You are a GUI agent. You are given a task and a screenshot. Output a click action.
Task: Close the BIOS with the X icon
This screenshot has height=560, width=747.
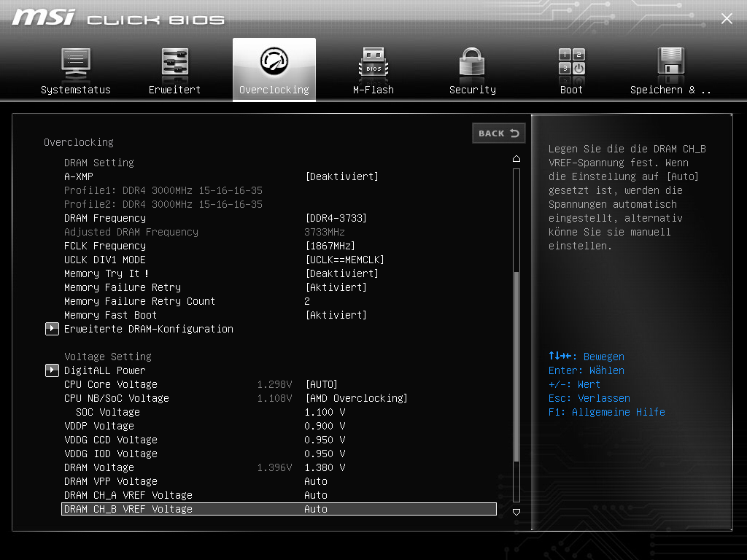tap(727, 18)
